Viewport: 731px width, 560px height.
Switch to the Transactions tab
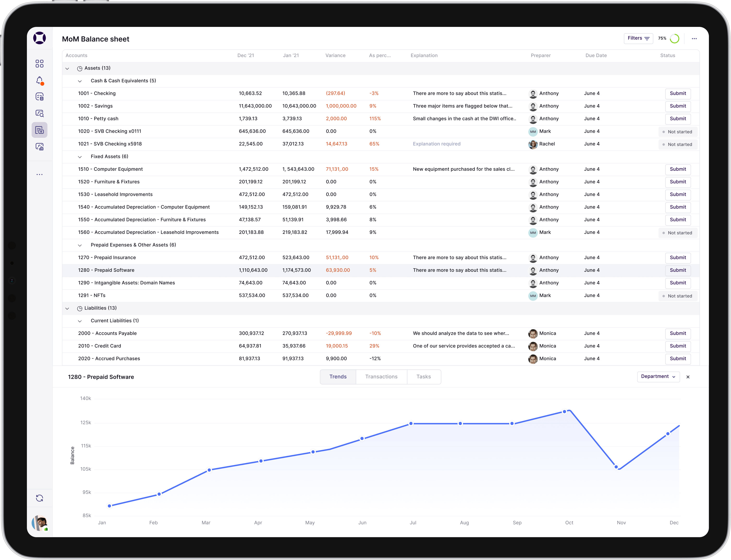(381, 377)
